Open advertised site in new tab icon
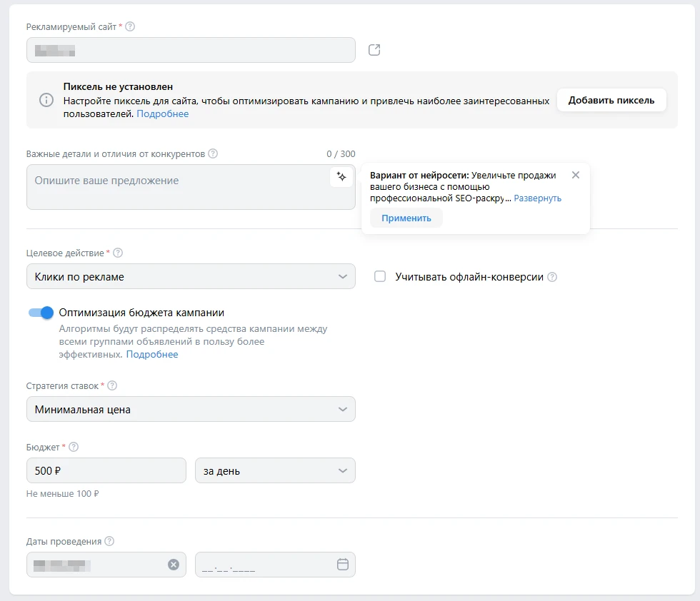The image size is (700, 601). (374, 50)
